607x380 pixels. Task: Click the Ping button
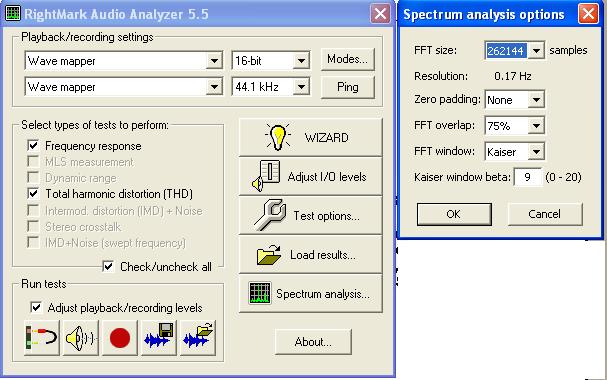coord(348,87)
